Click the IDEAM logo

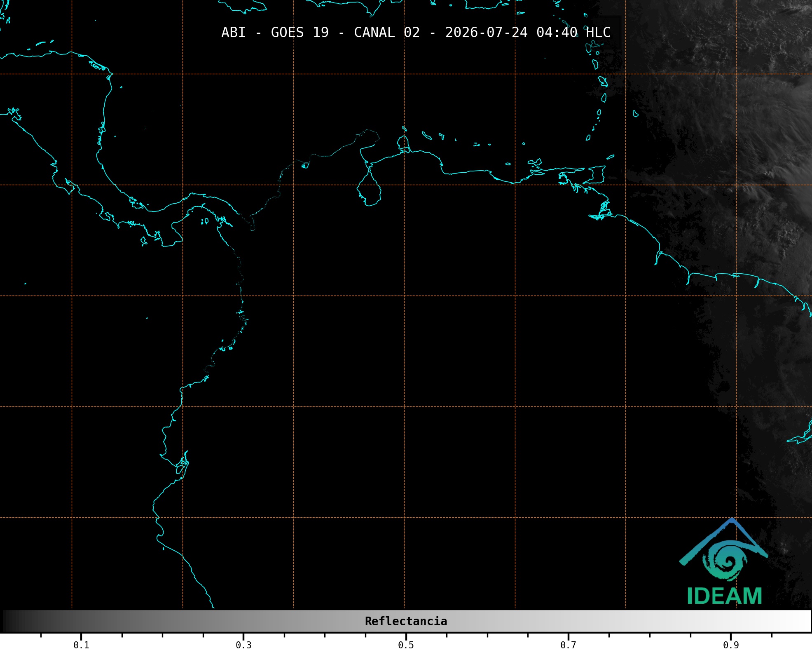[x=723, y=561]
